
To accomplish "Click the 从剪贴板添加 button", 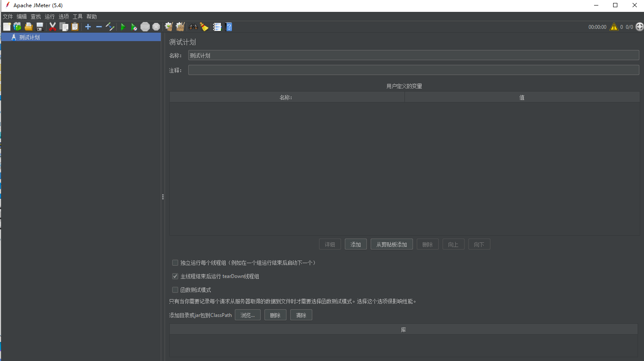I will pyautogui.click(x=392, y=244).
